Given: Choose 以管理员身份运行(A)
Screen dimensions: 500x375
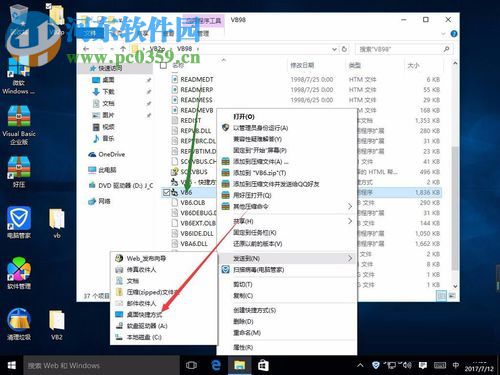Looking at the screenshot, I should pyautogui.click(x=260, y=128).
